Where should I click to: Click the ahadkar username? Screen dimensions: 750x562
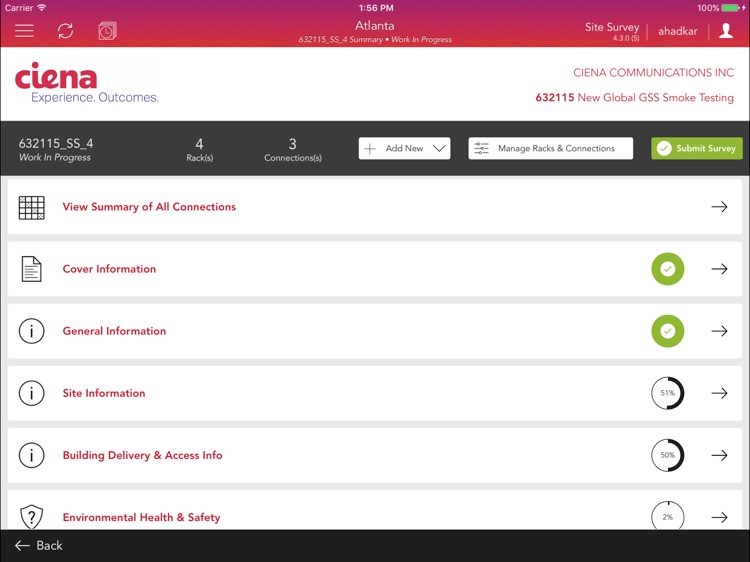[678, 31]
